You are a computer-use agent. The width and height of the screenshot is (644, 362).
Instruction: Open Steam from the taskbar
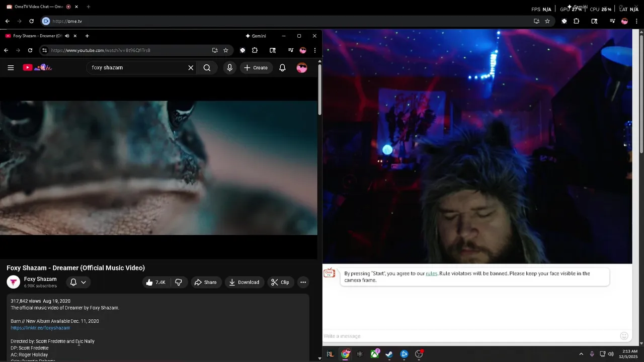389,354
